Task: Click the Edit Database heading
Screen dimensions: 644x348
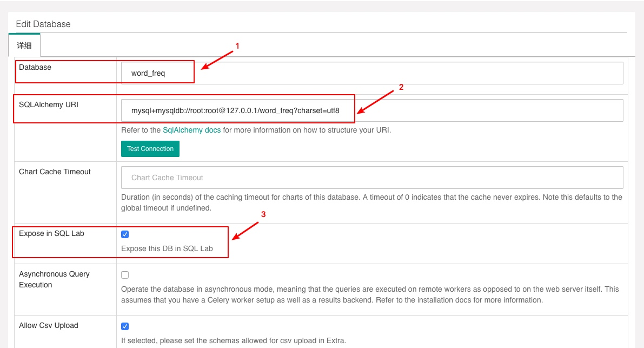Action: pos(43,24)
